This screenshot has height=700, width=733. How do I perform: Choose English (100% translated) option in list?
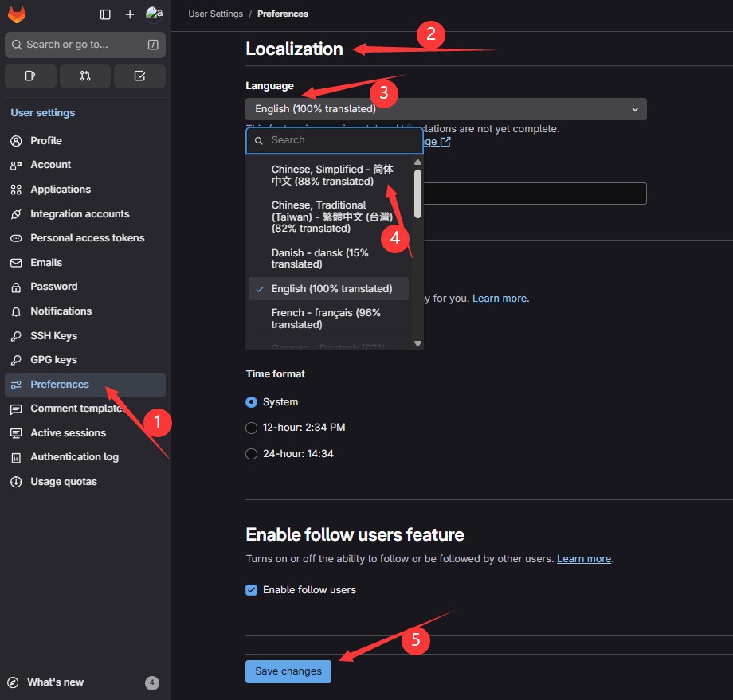coord(328,289)
